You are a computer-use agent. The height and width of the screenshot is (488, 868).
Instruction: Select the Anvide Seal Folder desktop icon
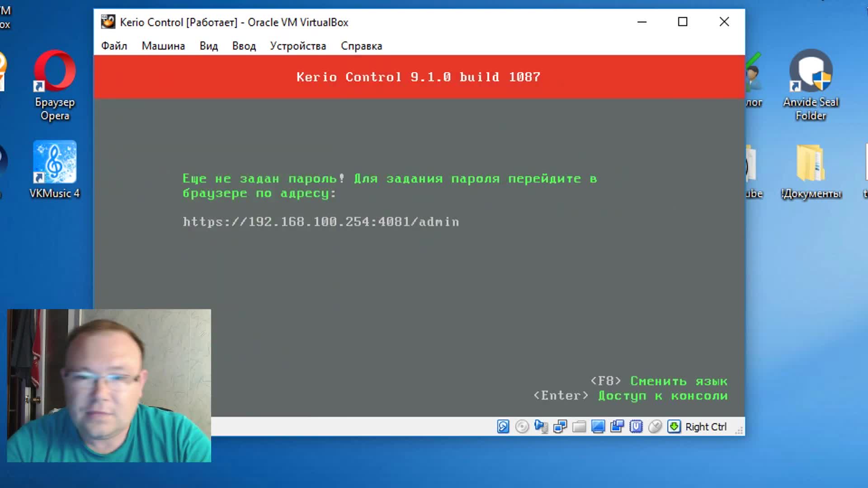coord(811,85)
